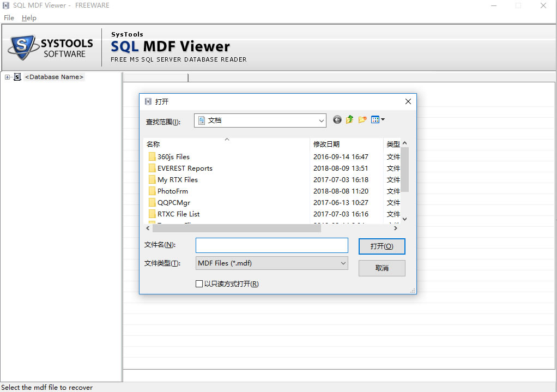This screenshot has height=392, width=557.
Task: Click the PhotoFrm folder icon
Action: click(x=152, y=191)
